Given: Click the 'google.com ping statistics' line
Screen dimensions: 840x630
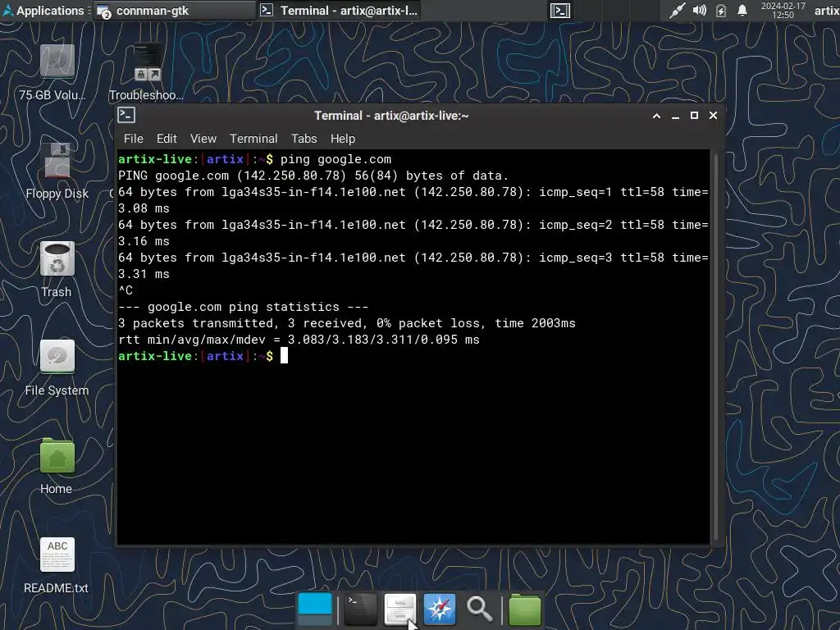Looking at the screenshot, I should 243,307.
